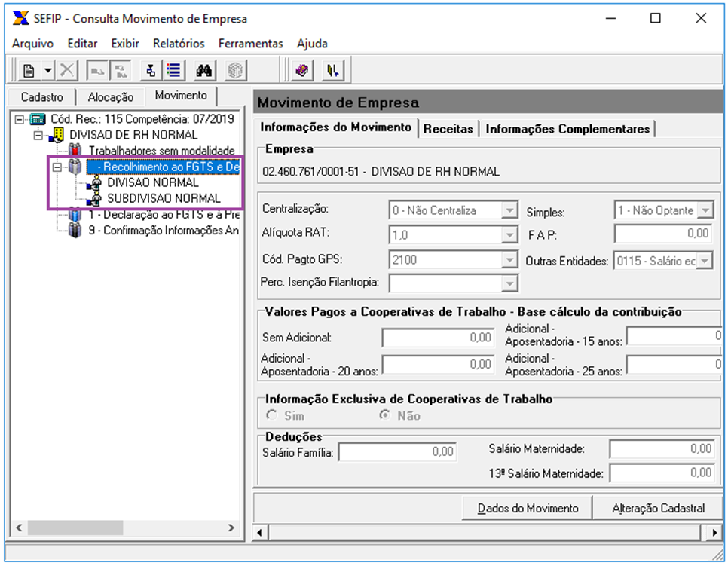Collapse the Recolhimento ao FGTS tree node
This screenshot has height=566, width=728.
57,167
